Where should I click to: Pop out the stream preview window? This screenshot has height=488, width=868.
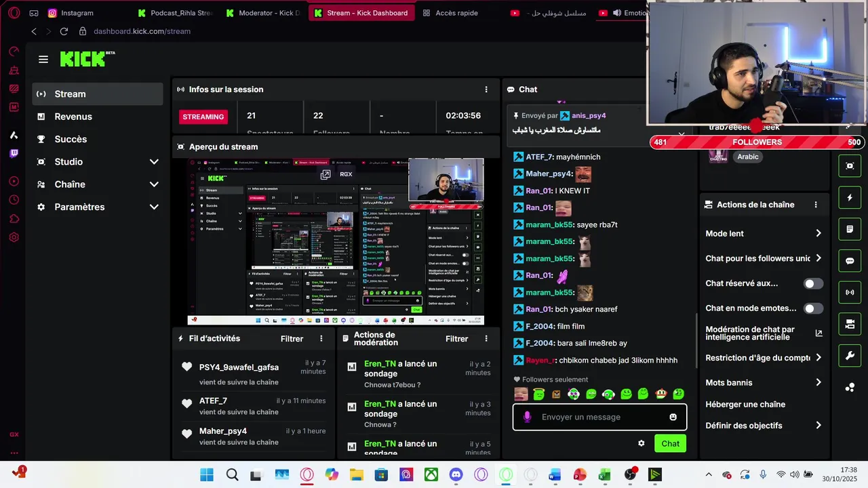(x=325, y=174)
